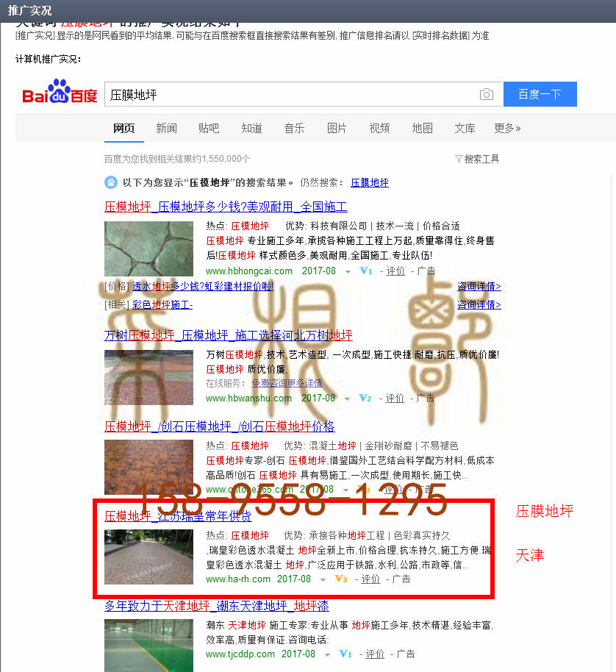
Task: Click 评价 on the ha-rh.com result
Action: pos(370,579)
